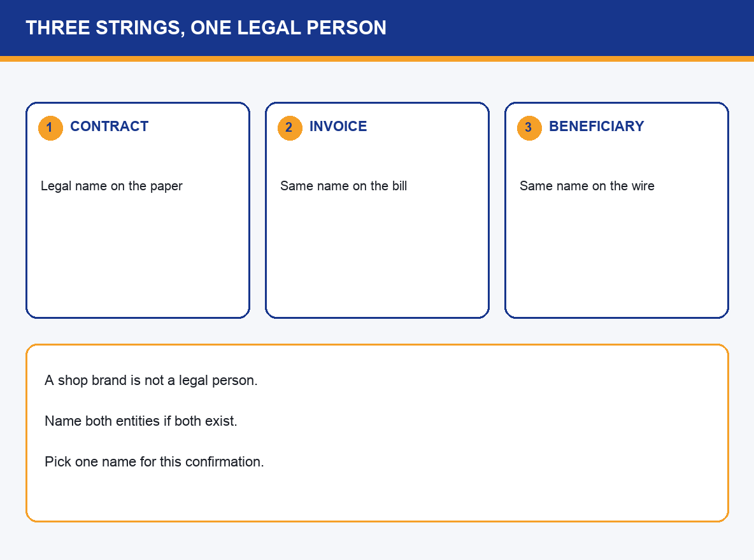The width and height of the screenshot is (754, 560).
Task: Click the orange number 2 badge
Action: pyautogui.click(x=290, y=128)
